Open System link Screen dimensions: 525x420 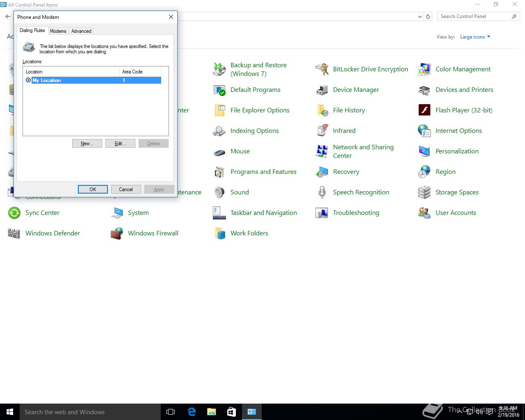click(x=138, y=213)
